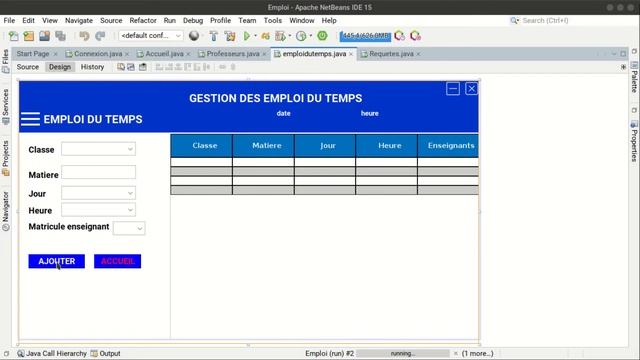Screen dimensions: 640x360
Task: Switch to Source view
Action: tap(28, 67)
